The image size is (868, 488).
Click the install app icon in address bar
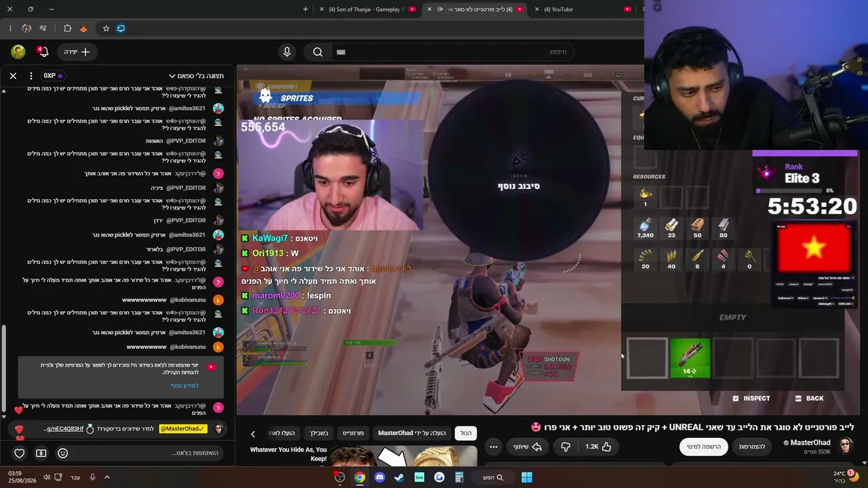coord(121,28)
